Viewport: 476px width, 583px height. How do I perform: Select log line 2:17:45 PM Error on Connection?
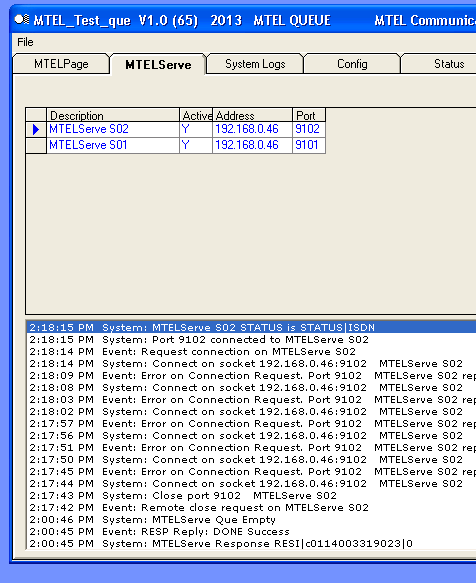(x=252, y=471)
